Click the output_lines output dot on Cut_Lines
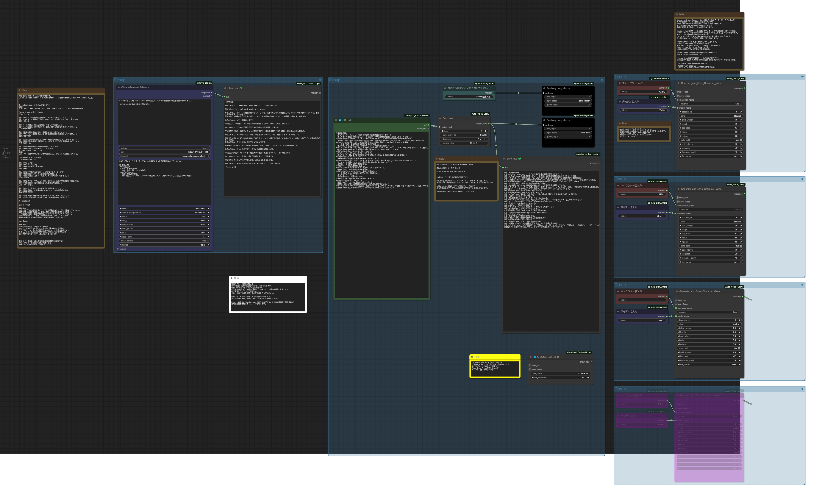This screenshot has height=504, width=822. tap(489, 123)
